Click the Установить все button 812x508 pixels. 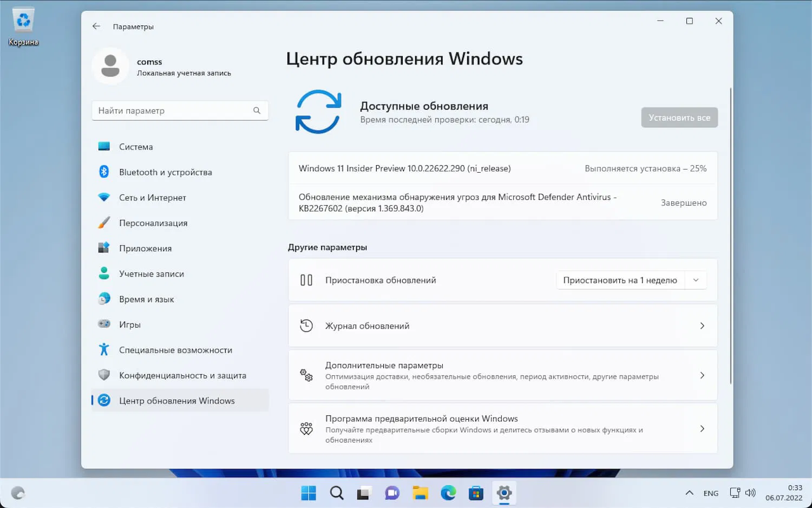pyautogui.click(x=679, y=118)
